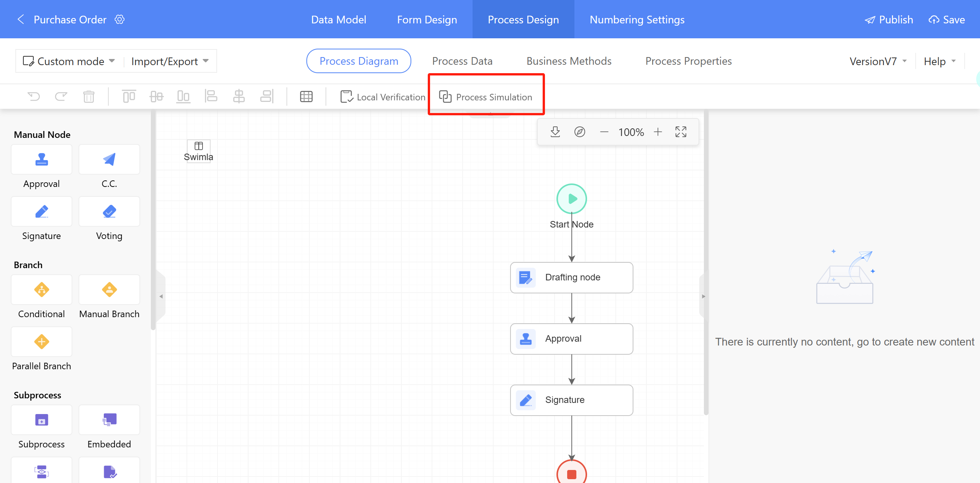980x483 pixels.
Task: Open the VersionV7 dropdown
Action: click(x=877, y=61)
